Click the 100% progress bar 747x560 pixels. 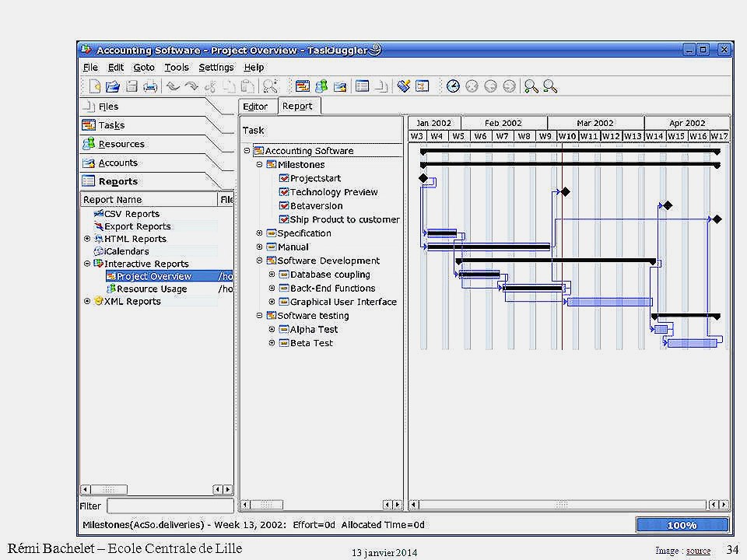point(682,525)
